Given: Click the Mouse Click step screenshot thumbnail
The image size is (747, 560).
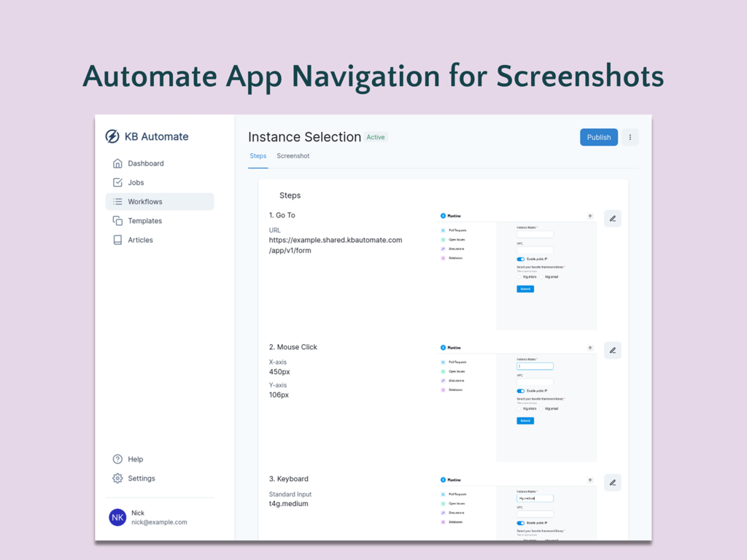Looking at the screenshot, I should pyautogui.click(x=517, y=402).
